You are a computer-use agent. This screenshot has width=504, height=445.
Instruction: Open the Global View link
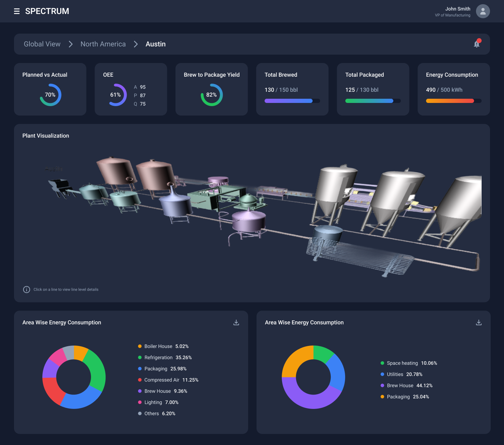pyautogui.click(x=42, y=44)
